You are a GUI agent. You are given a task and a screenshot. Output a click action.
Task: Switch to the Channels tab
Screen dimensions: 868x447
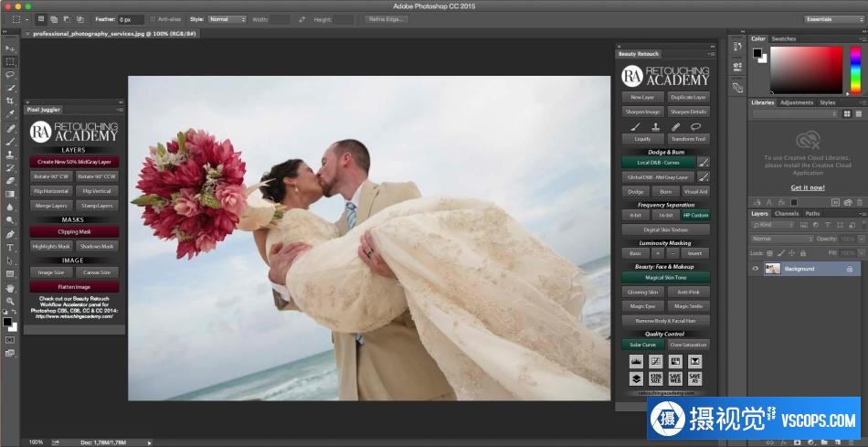point(787,213)
